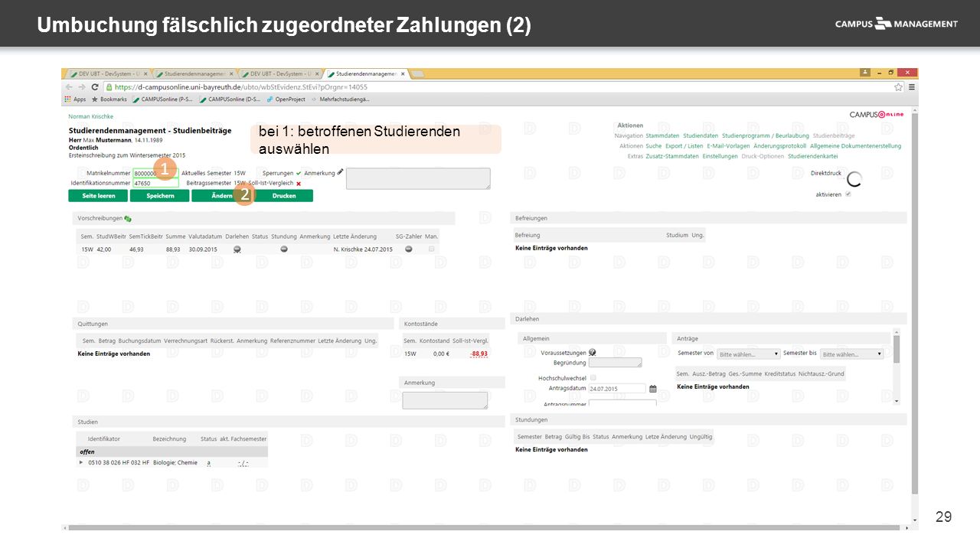Click the Ändern button
980x551 pixels.
click(x=221, y=195)
